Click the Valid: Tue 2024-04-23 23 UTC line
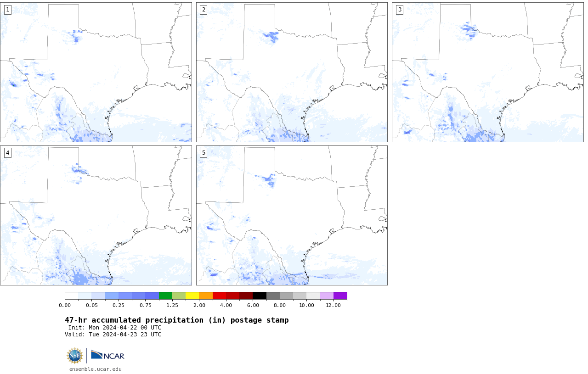This screenshot has width=588, height=374. point(113,335)
